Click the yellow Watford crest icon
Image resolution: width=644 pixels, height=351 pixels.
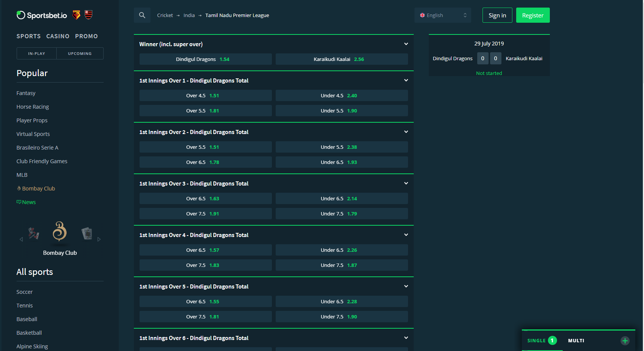76,15
